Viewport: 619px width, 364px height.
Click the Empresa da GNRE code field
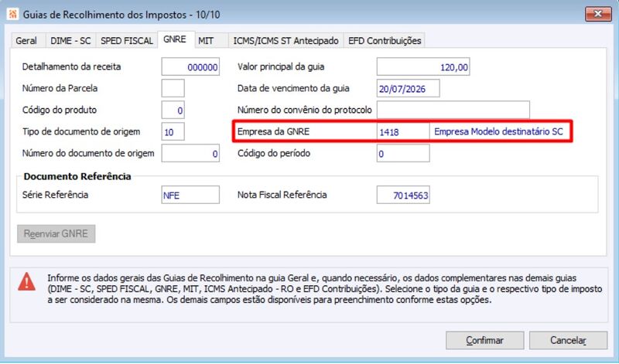[x=403, y=131]
